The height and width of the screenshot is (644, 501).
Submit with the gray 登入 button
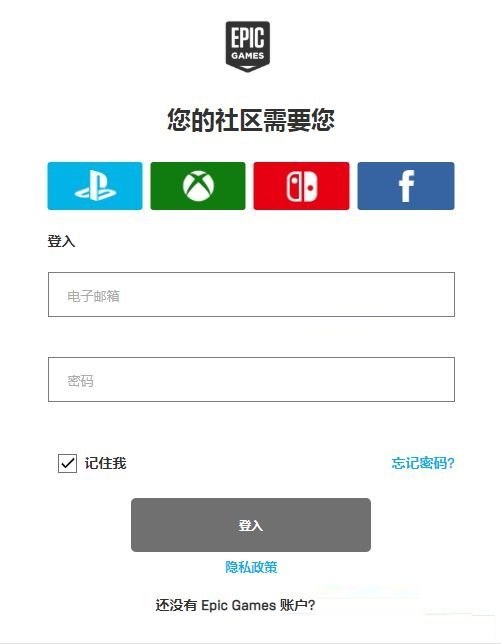tap(251, 525)
